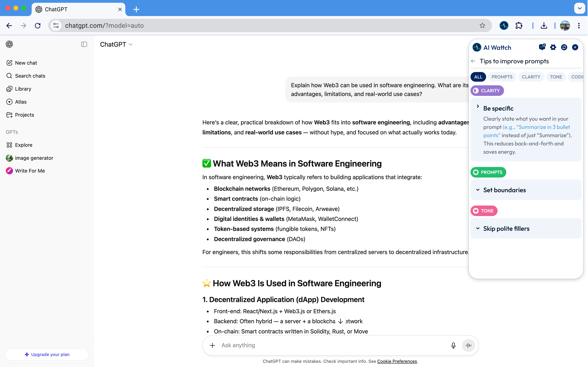Go forward in browser history
The width and height of the screenshot is (588, 367).
pyautogui.click(x=23, y=26)
